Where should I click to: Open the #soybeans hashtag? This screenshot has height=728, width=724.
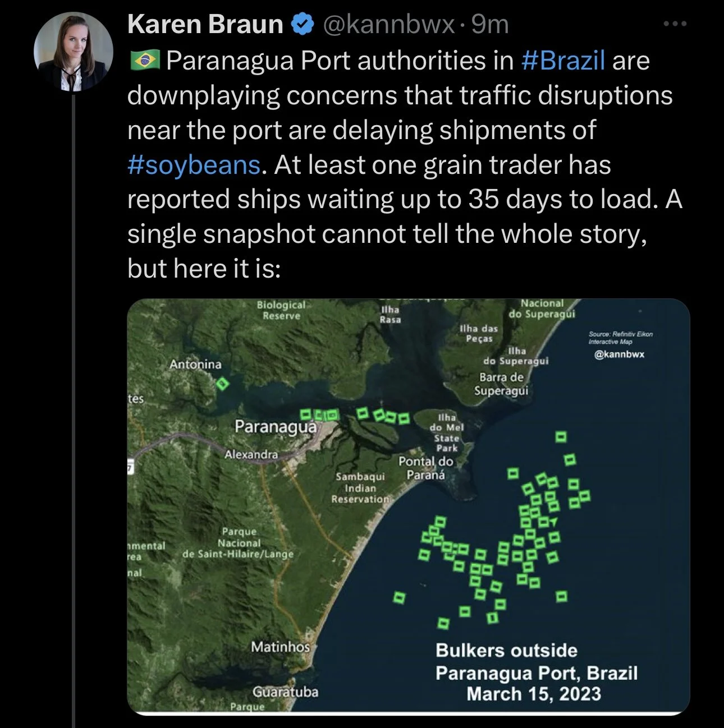(194, 165)
